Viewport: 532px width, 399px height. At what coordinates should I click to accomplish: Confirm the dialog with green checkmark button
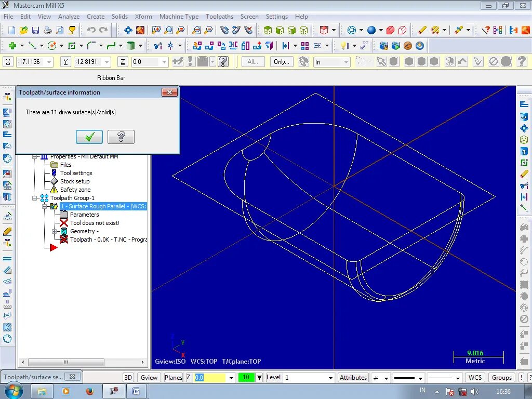89,137
